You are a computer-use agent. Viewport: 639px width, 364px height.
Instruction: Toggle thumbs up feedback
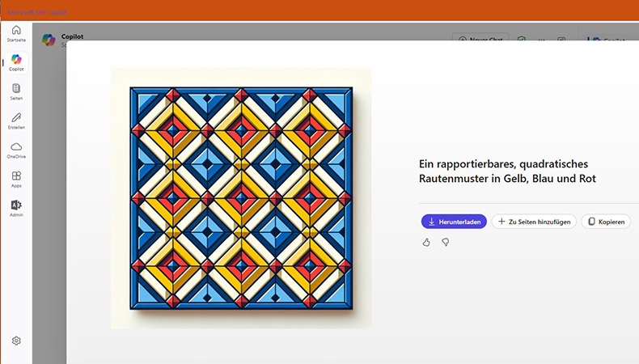[x=426, y=242]
